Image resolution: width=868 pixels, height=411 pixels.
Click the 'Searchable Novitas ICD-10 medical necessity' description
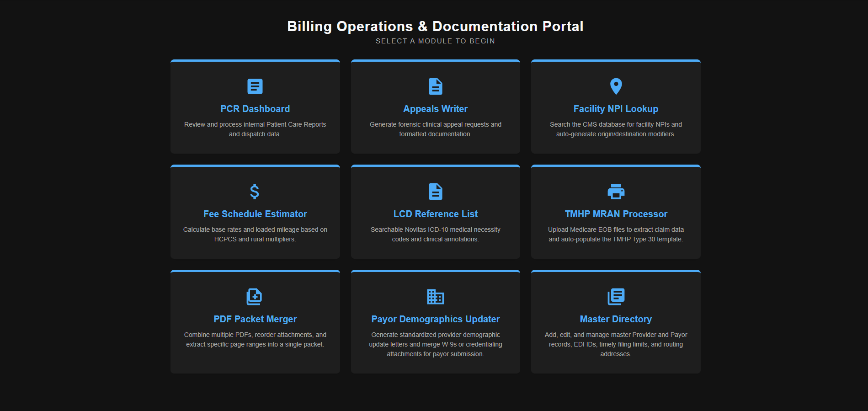point(436,235)
